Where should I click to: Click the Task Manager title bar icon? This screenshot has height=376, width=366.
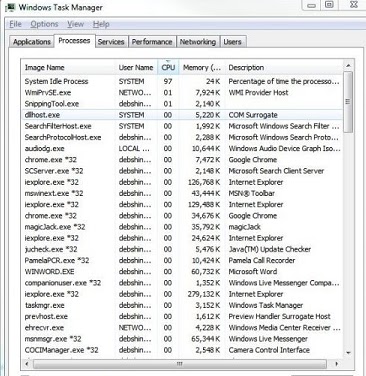[x=10, y=7]
